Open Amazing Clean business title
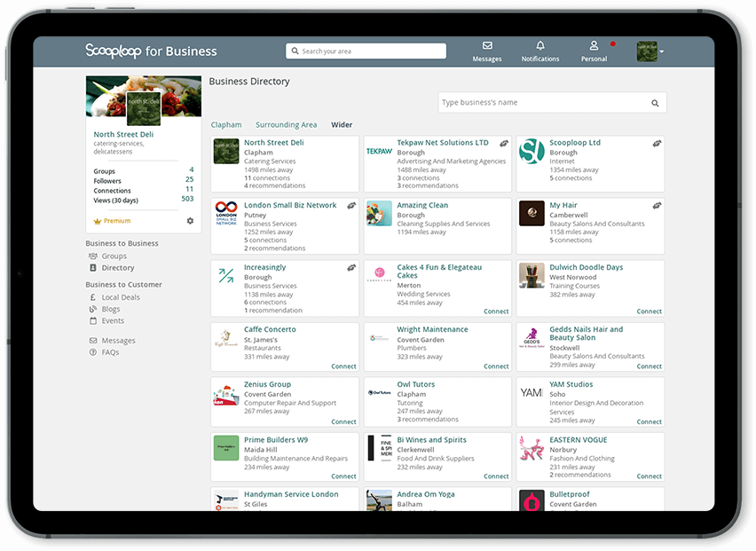The image size is (756, 551). coord(422,205)
